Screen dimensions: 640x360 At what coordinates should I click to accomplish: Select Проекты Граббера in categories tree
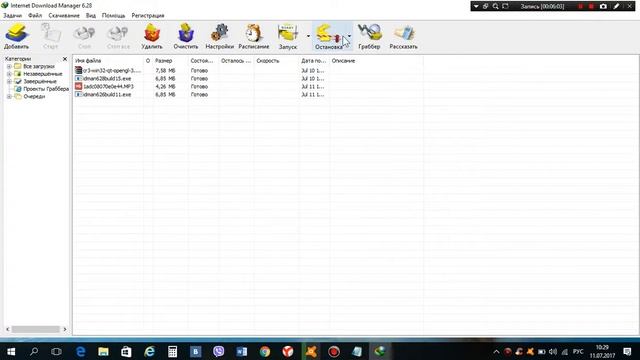46,89
